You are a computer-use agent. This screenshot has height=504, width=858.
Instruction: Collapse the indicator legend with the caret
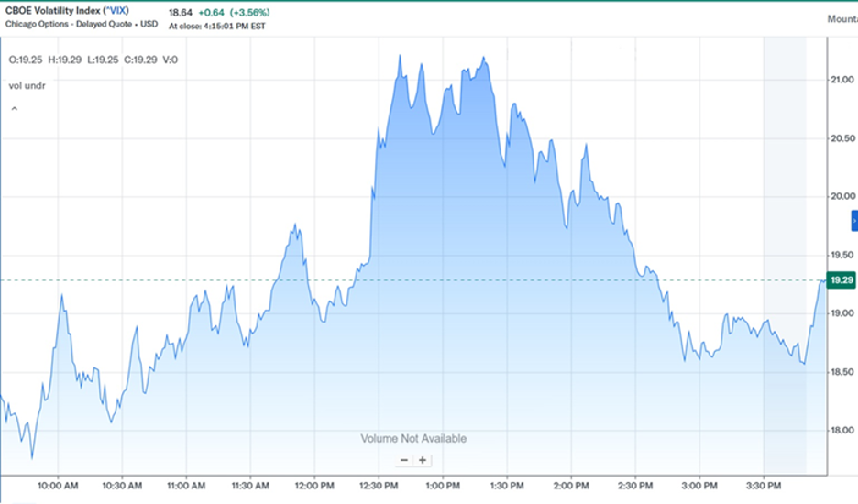(x=15, y=109)
